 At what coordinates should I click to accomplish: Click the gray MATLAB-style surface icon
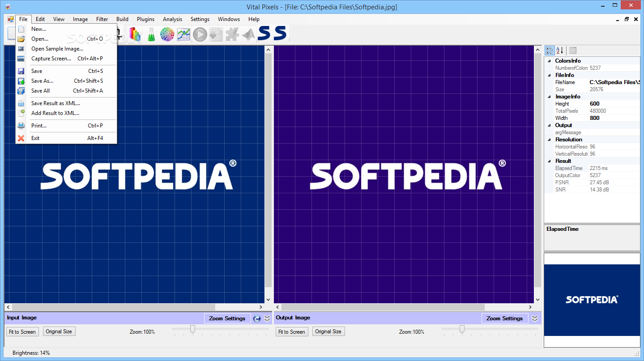[248, 34]
